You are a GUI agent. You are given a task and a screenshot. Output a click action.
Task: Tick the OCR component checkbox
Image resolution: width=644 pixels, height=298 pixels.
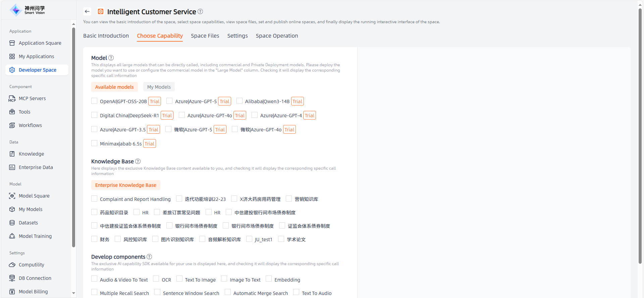click(x=156, y=279)
